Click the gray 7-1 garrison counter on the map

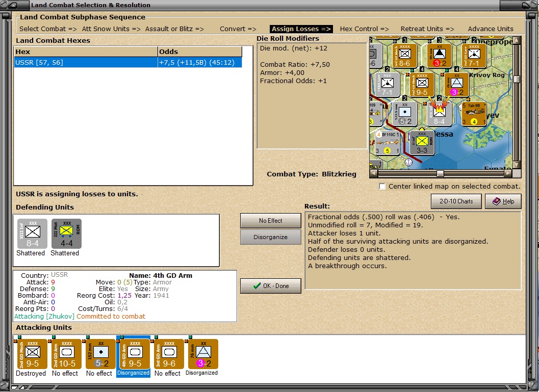(x=388, y=85)
